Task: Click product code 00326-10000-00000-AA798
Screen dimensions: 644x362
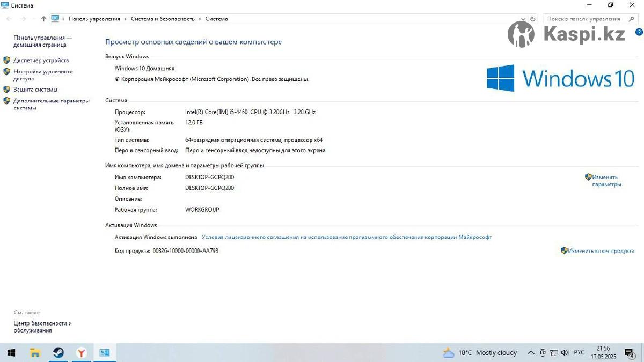Action: [x=186, y=250]
